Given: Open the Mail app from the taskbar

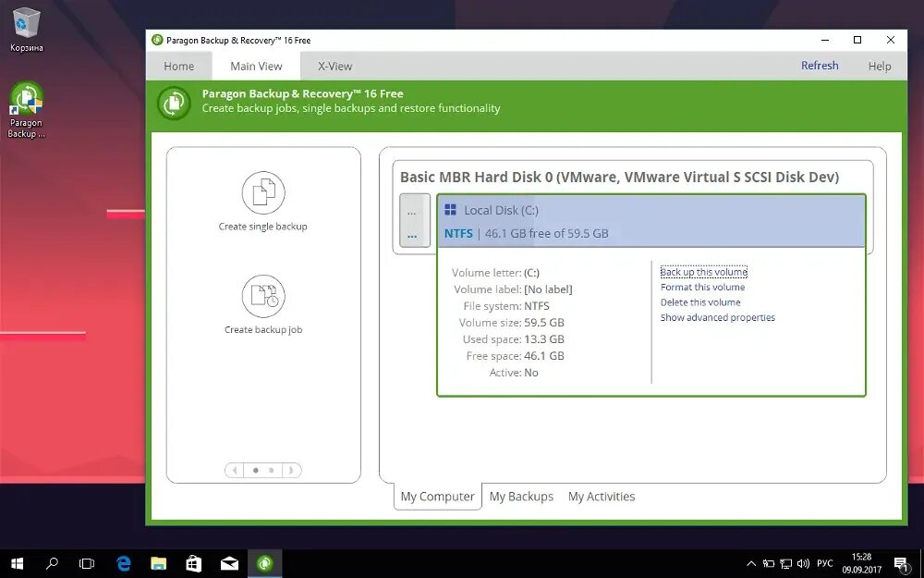Looking at the screenshot, I should click(229, 564).
